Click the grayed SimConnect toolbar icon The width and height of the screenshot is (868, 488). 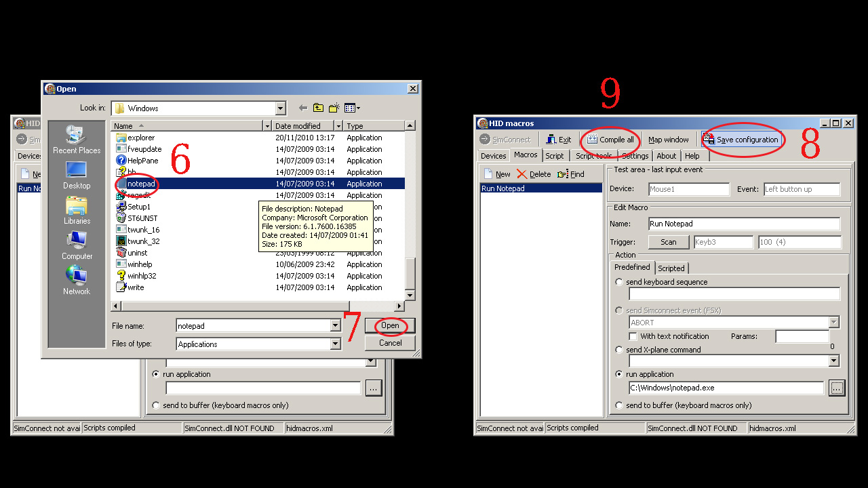pyautogui.click(x=484, y=140)
